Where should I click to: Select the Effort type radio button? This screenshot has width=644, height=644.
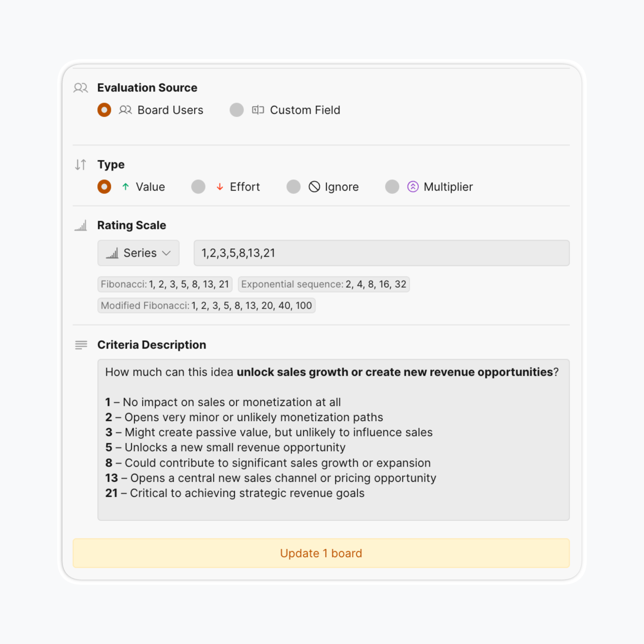click(198, 187)
